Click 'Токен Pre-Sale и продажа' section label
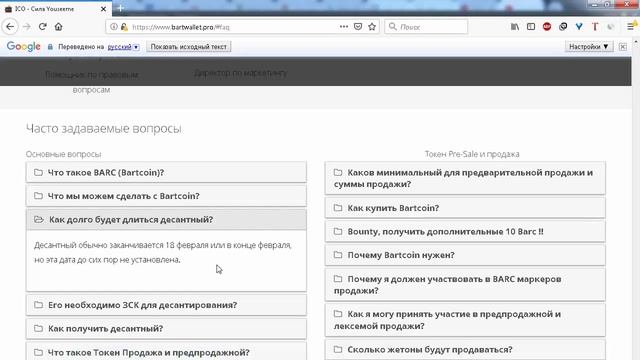 click(472, 154)
